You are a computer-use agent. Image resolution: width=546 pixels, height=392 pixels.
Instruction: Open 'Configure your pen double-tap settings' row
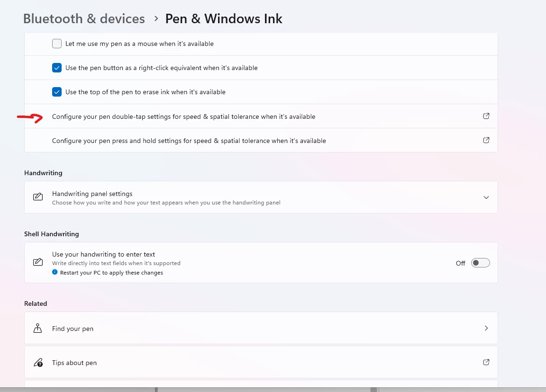coord(261,116)
